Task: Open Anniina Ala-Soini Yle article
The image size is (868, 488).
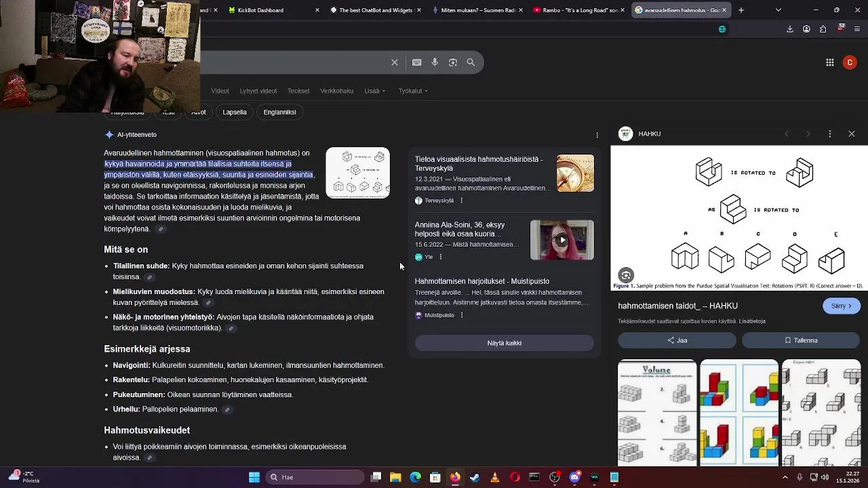Action: [460, 229]
